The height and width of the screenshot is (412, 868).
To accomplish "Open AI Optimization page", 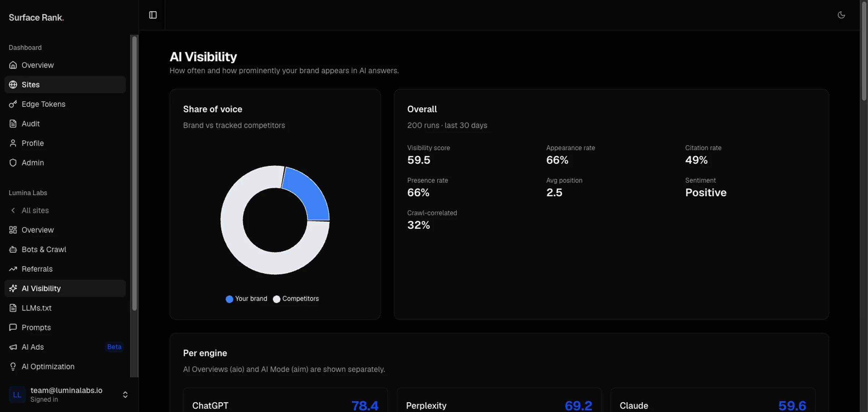I will (x=65, y=366).
